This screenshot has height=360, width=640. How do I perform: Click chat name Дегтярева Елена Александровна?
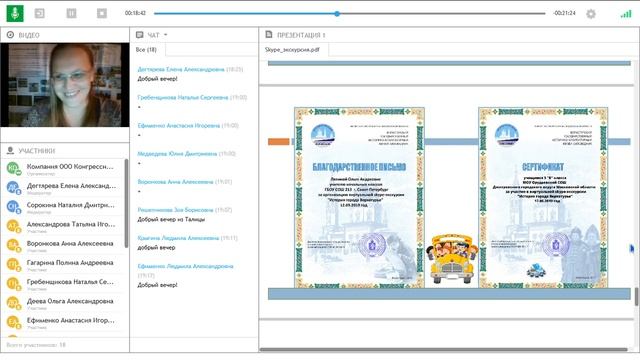(181, 69)
